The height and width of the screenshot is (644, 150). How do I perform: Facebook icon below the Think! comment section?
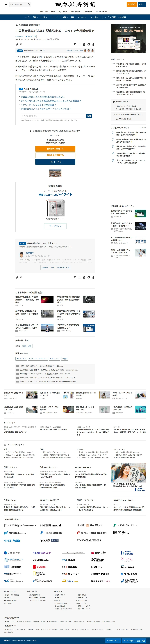pos(89,277)
